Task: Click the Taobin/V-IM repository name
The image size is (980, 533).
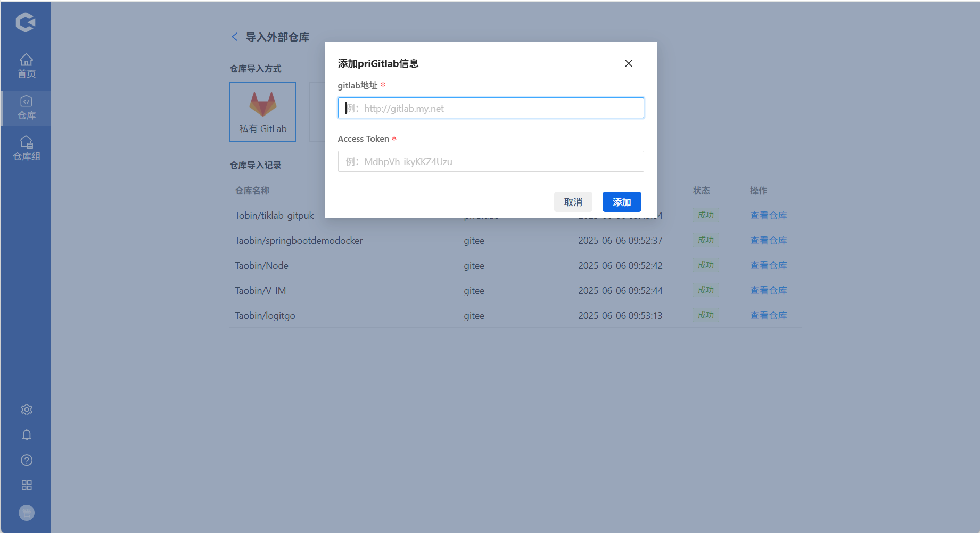Action: pos(260,290)
